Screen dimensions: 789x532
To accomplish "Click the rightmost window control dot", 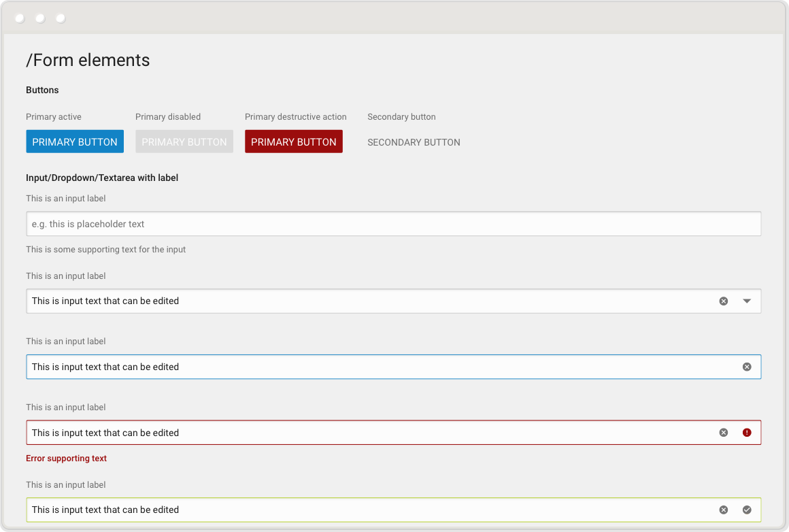I will [x=61, y=19].
